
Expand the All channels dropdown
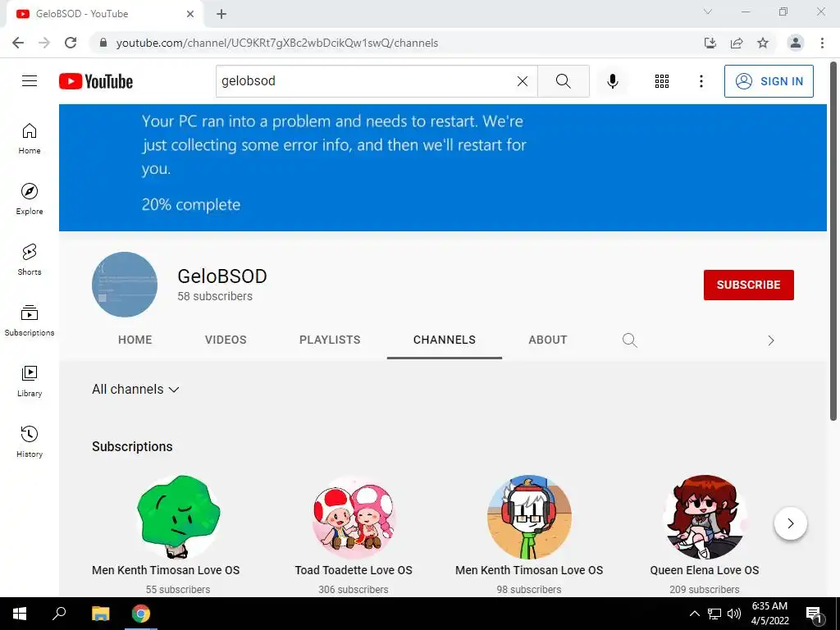[x=135, y=390]
